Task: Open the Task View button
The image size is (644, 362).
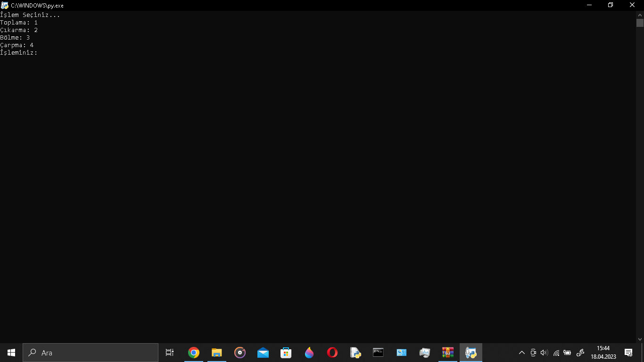Action: [x=170, y=353]
